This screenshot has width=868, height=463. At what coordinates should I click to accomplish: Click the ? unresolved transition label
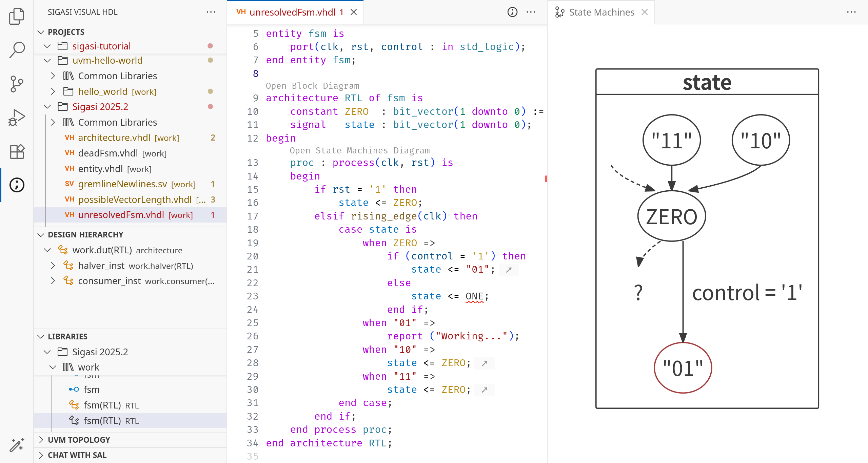tap(638, 292)
